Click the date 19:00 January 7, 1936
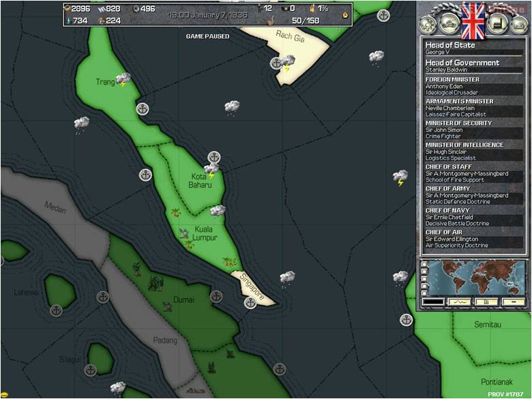 [x=207, y=15]
